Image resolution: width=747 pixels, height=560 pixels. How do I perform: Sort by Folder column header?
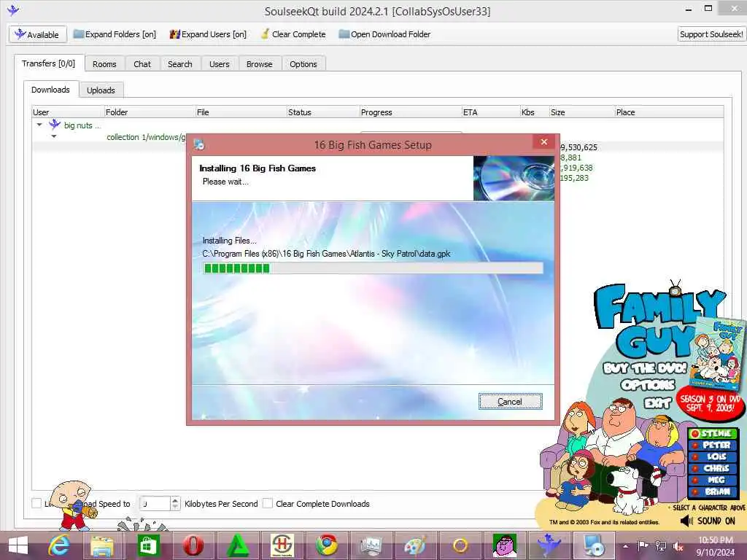(150, 112)
